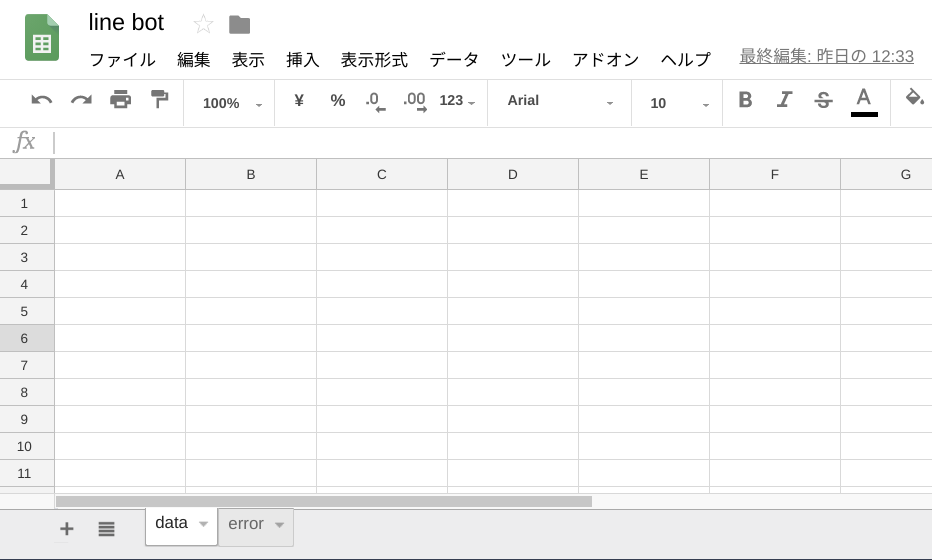This screenshot has height=560, width=932.
Task: Click the Google Sheets home icon
Action: coord(42,37)
